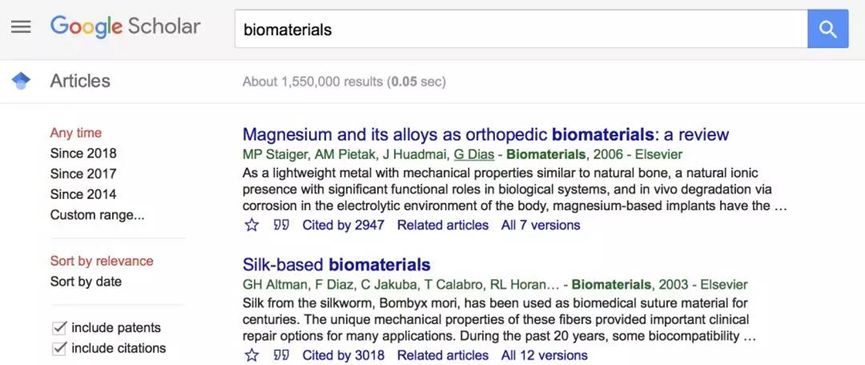Open All 12 versions link
865x365 pixels.
pos(544,355)
